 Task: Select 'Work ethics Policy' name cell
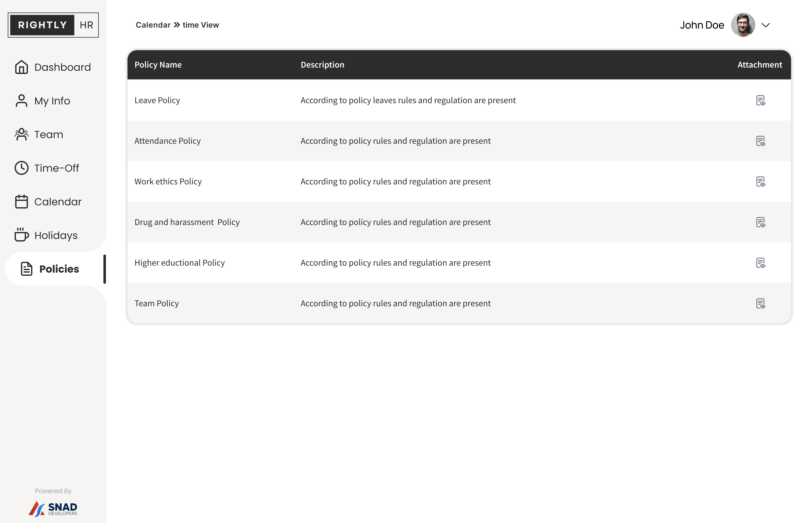click(168, 181)
